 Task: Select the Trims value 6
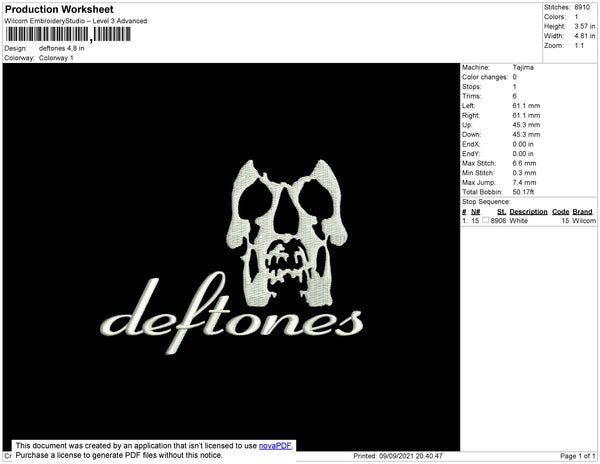point(515,96)
